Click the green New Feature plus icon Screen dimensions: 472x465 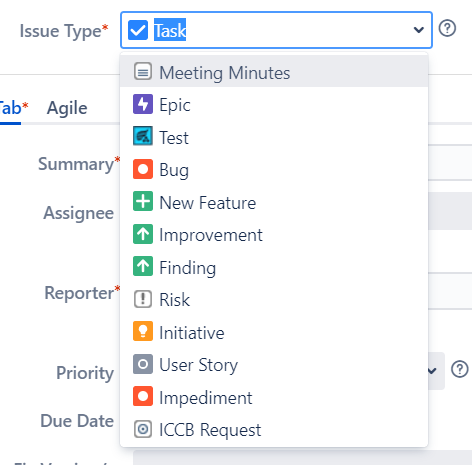pyautogui.click(x=143, y=201)
